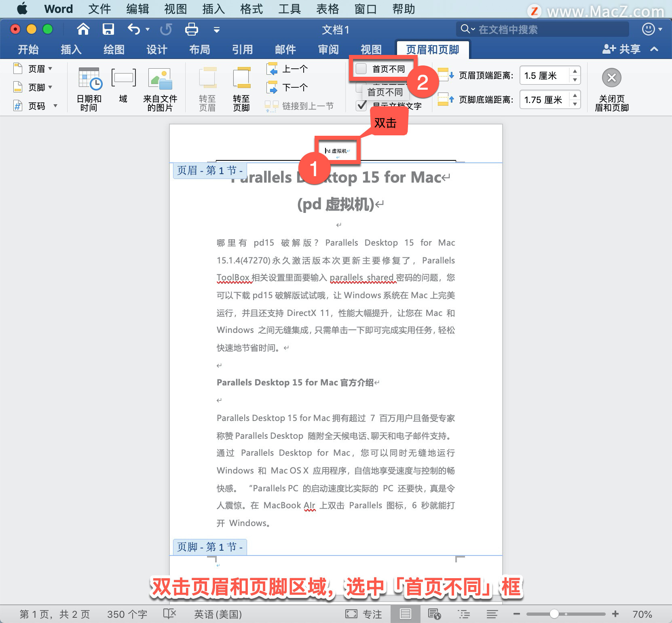Open the 引用 ribbon tab

(x=243, y=49)
